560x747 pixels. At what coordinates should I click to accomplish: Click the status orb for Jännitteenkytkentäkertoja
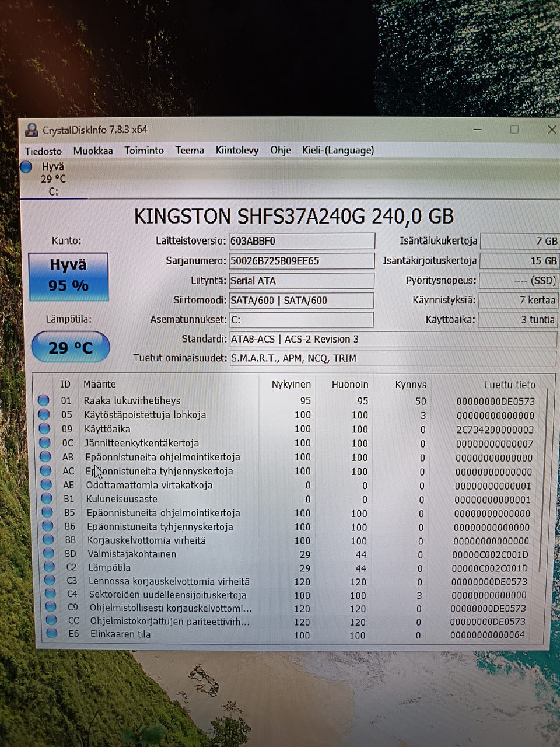click(x=45, y=442)
